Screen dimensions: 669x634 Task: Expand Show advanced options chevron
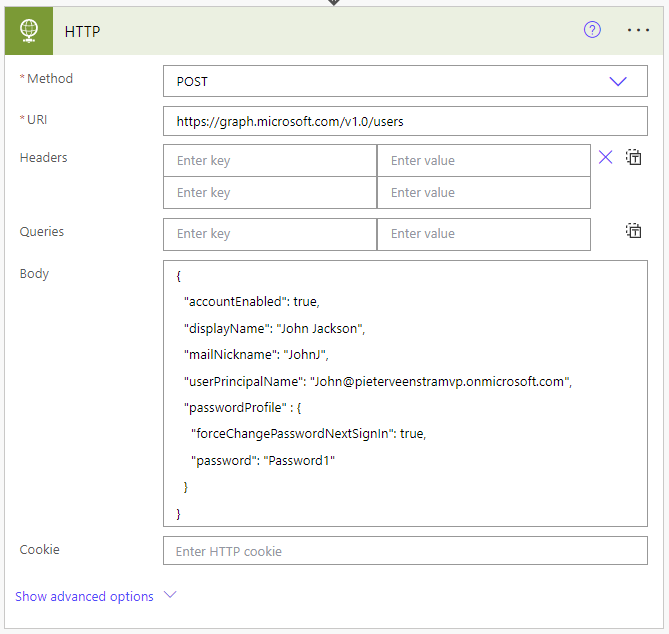click(170, 595)
